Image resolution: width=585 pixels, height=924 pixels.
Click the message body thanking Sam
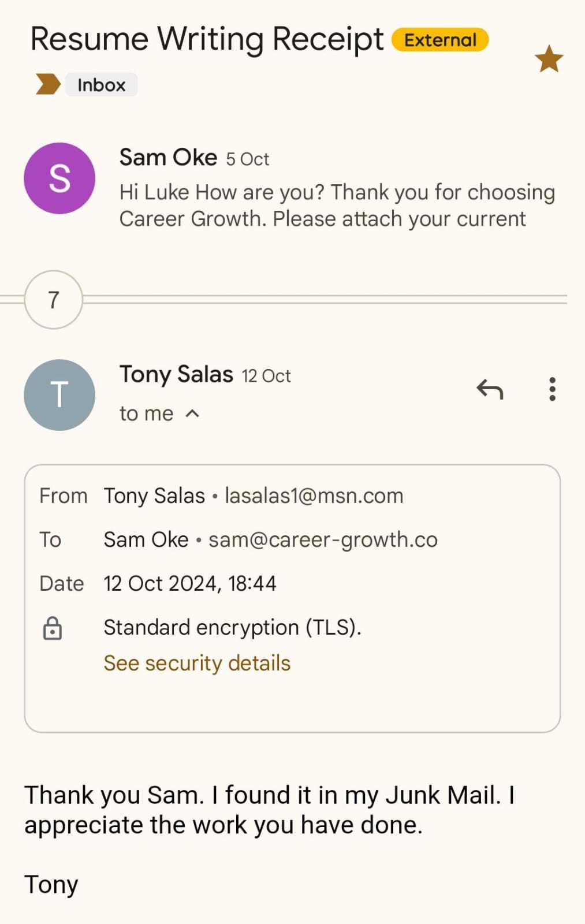pyautogui.click(x=269, y=810)
